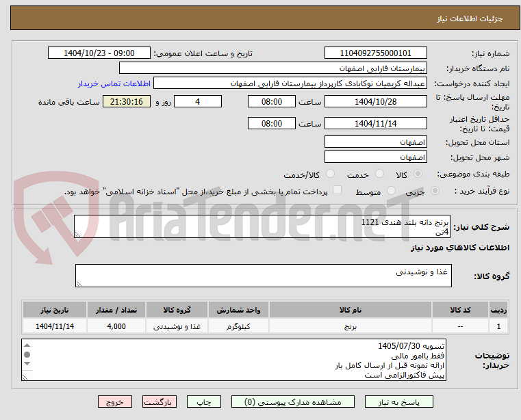Click the نام کالا column header
This screenshot has width=521, height=420.
(x=351, y=310)
